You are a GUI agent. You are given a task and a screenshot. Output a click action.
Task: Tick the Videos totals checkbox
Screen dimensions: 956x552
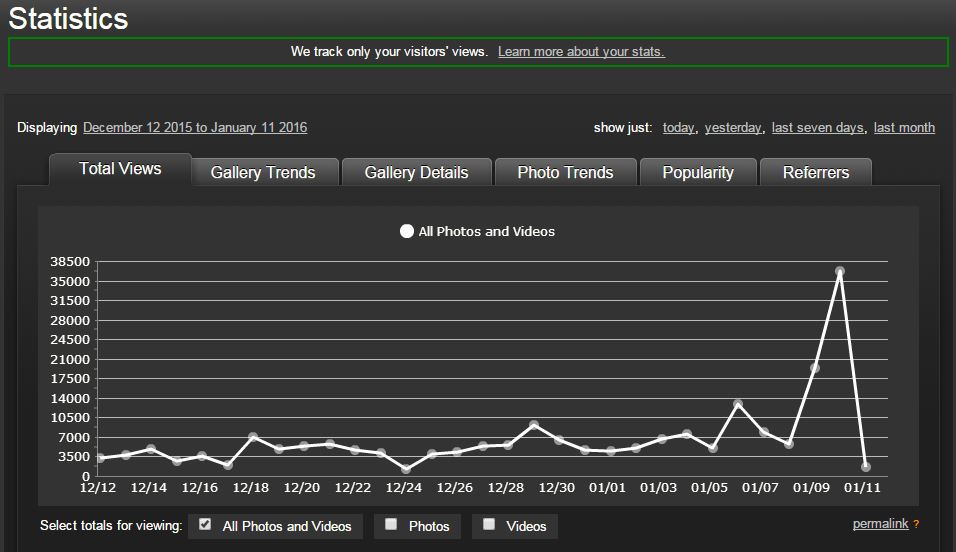489,524
